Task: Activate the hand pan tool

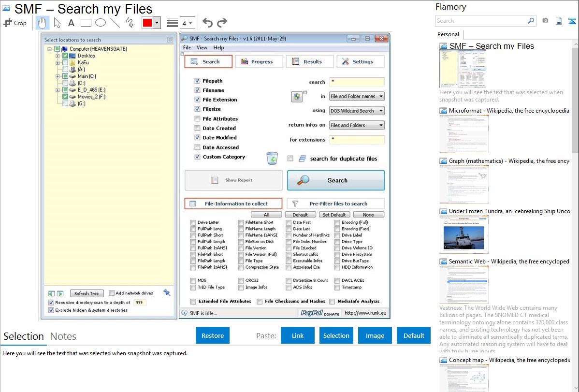Action: coord(42,23)
